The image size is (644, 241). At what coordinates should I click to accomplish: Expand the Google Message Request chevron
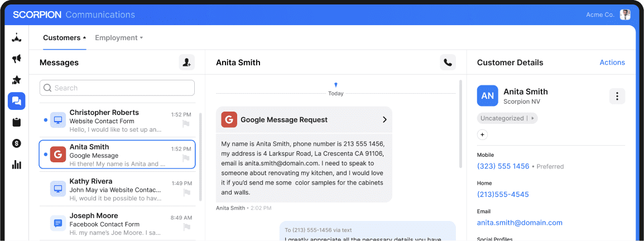pyautogui.click(x=385, y=120)
